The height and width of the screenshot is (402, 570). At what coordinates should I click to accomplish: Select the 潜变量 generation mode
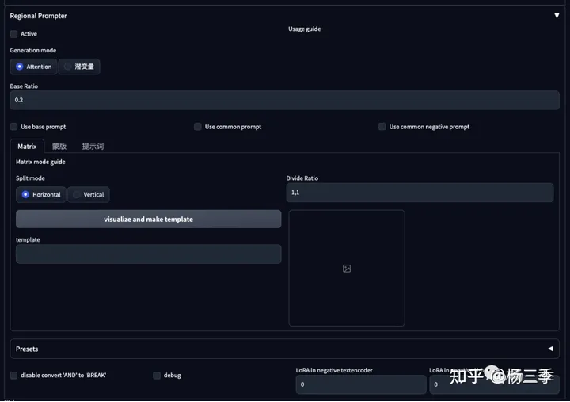79,67
